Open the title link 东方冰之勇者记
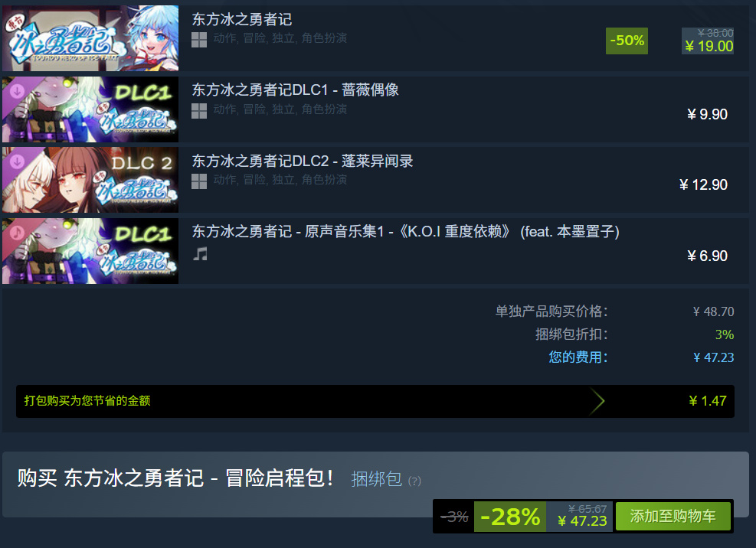This screenshot has width=756, height=548. pyautogui.click(x=241, y=19)
